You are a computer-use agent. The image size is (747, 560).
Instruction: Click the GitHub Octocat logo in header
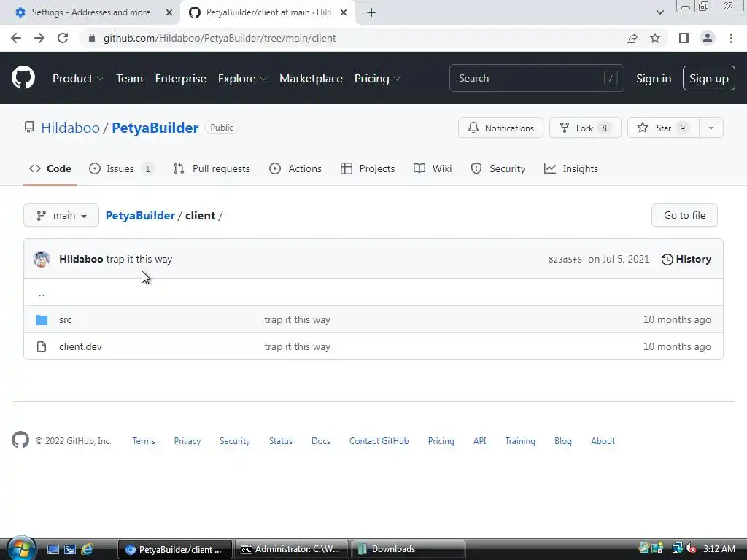point(23,77)
